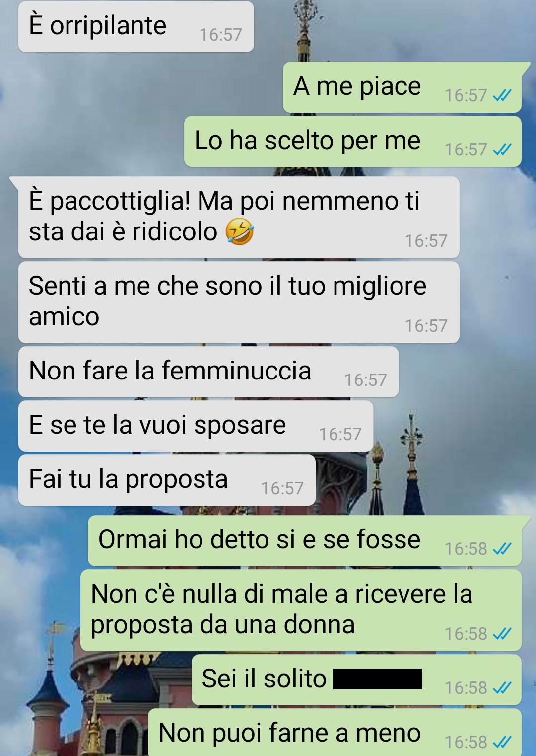Tap read checkmarks on 'Sei il solito' message

click(x=502, y=687)
